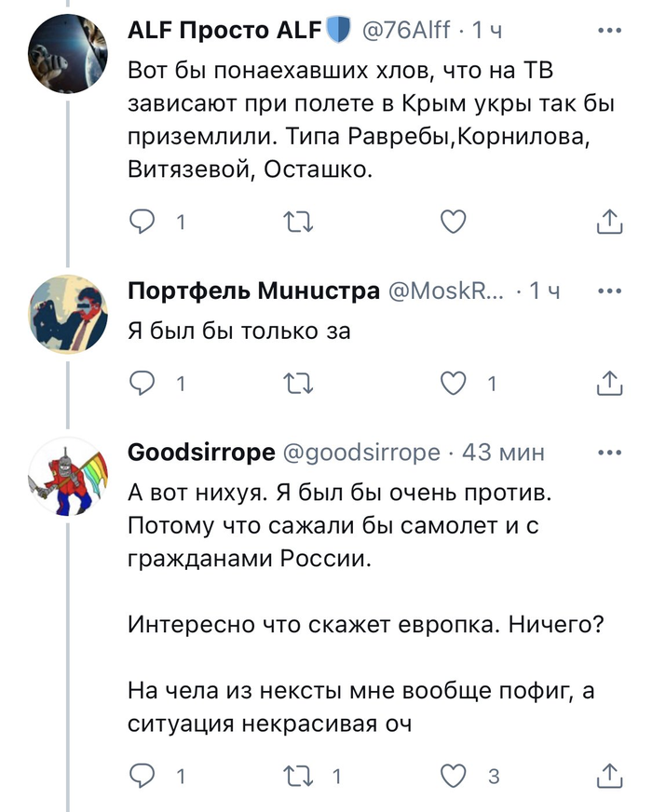Screen dimensions: 652x812
Task: Reply to ALF Просто ALF's tweet
Action: point(143,222)
